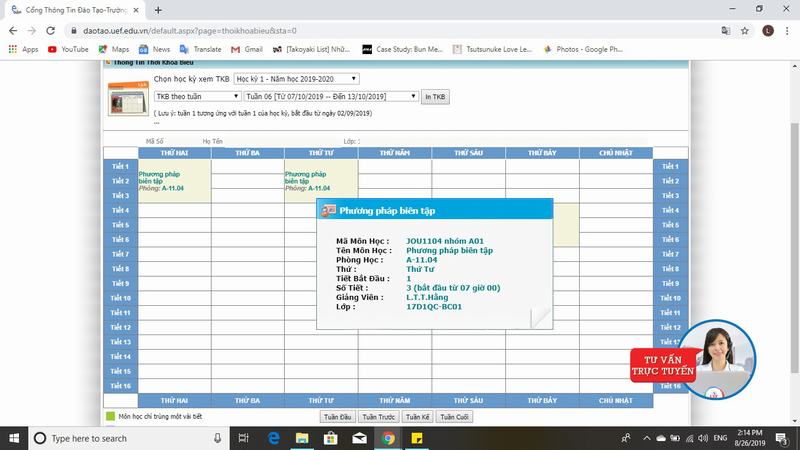The image size is (800, 450).
Task: Jump to last week with 'Tuần Cuối'
Action: 455,416
